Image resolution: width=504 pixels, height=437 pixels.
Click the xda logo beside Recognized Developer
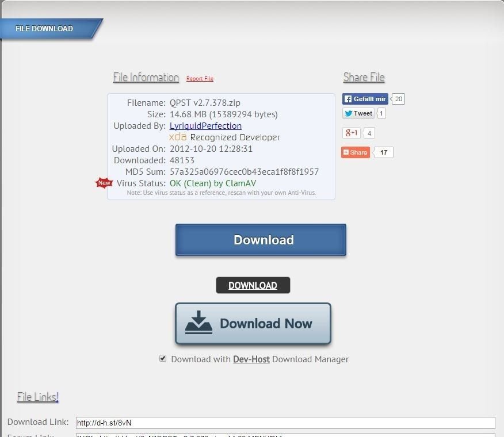coord(178,137)
